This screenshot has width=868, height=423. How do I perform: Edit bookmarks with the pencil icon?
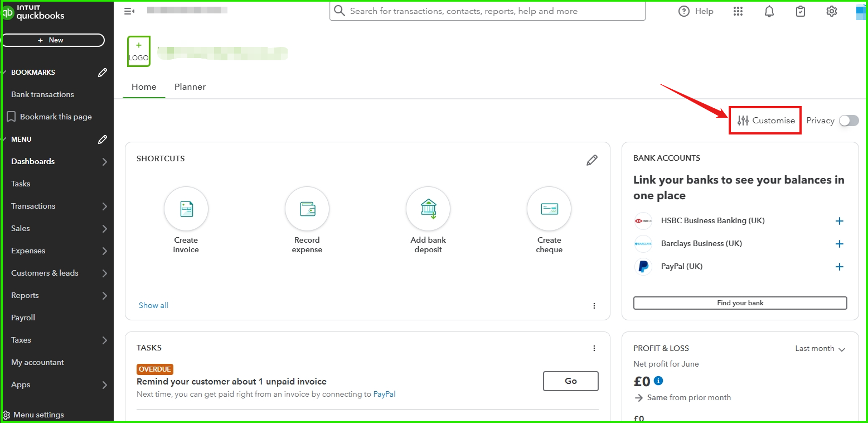click(x=103, y=73)
